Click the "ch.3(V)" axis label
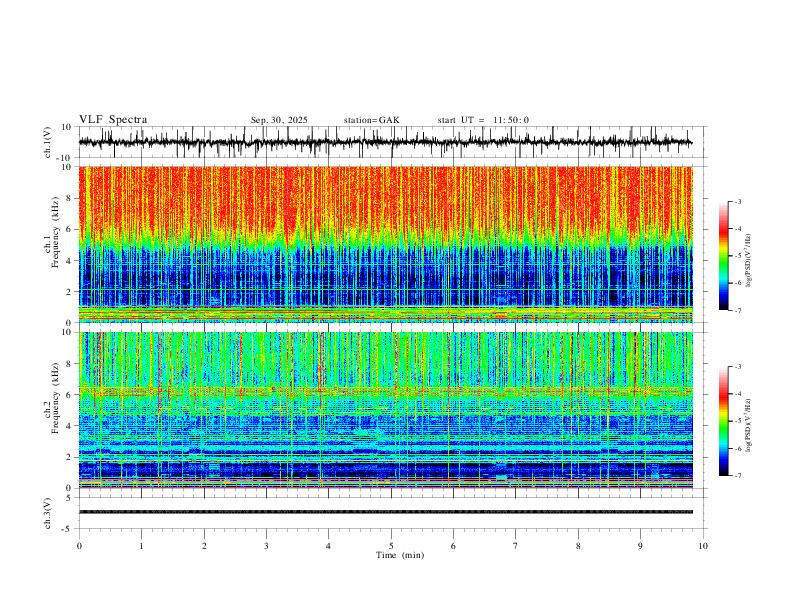 48,513
